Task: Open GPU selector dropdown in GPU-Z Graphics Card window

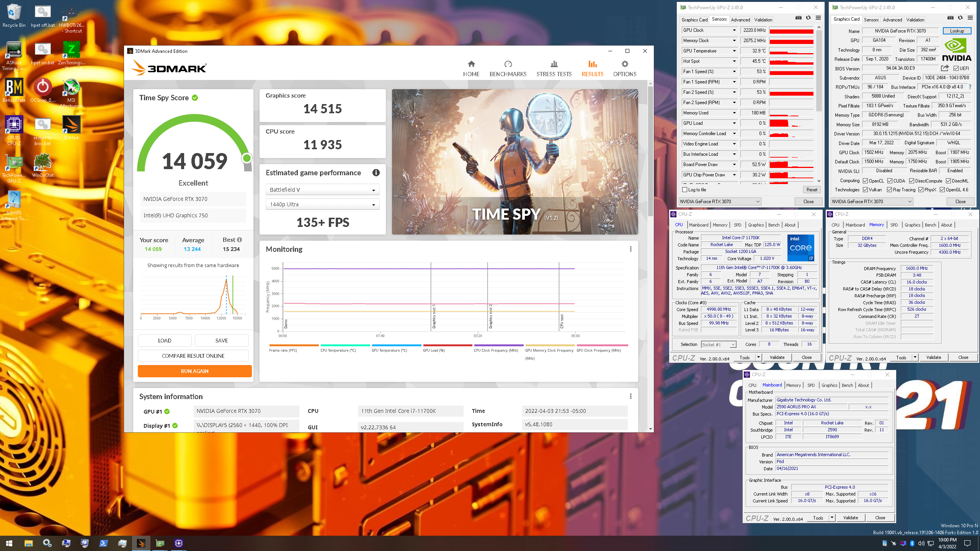Action: click(x=872, y=202)
